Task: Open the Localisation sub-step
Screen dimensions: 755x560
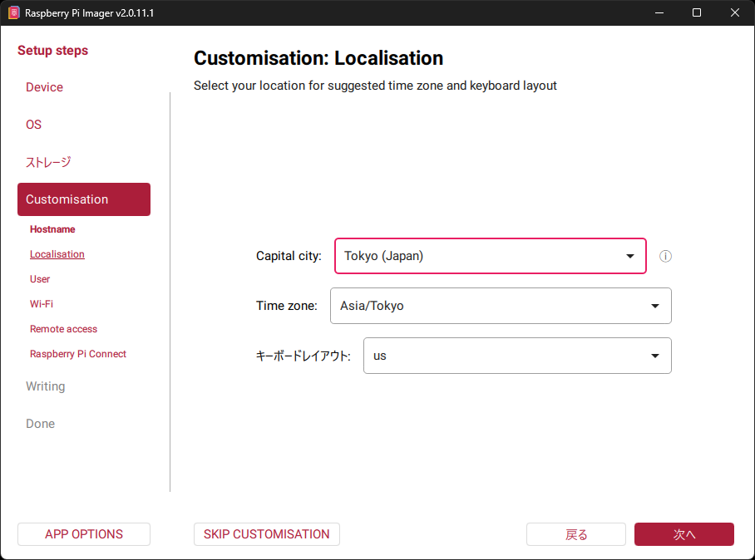Action: (57, 254)
